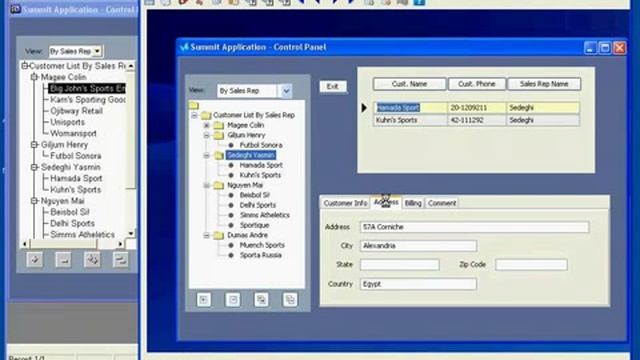The height and width of the screenshot is (360, 640).
Task: Click the City field showing Alexandria
Action: [418, 246]
